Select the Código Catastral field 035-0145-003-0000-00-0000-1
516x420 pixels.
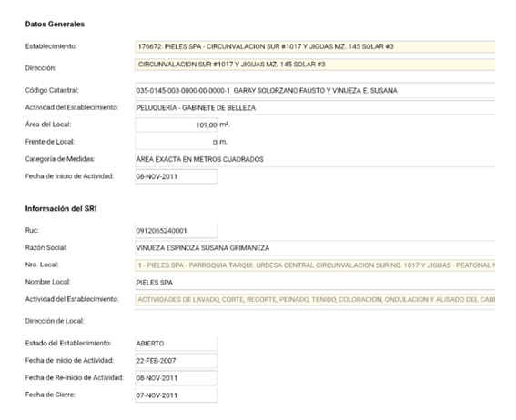point(315,90)
